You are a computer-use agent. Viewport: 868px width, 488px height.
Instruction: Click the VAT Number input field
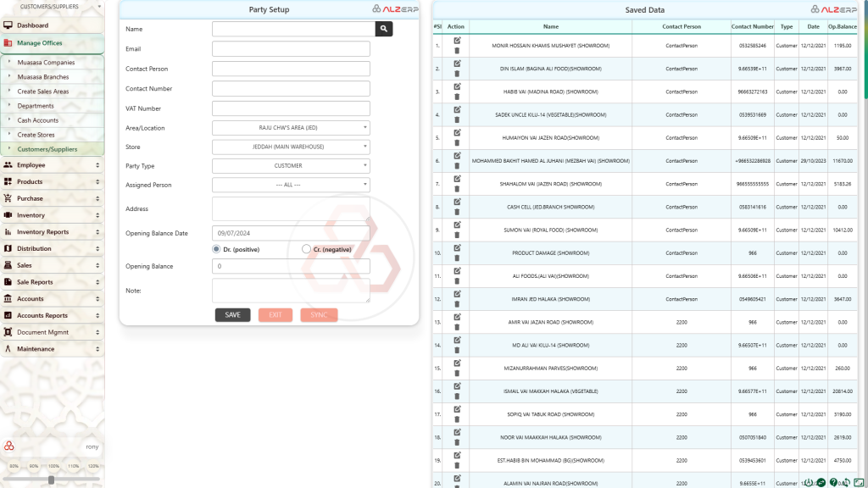pyautogui.click(x=291, y=108)
